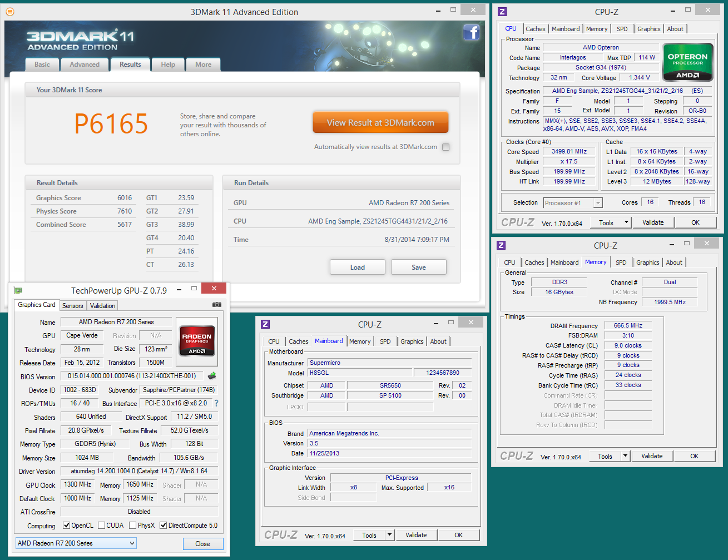Open the Help tab in 3DMark 11
Viewport: 728px width, 560px height.
(168, 65)
